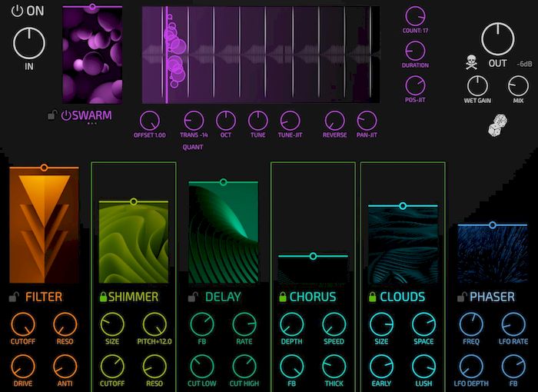Click the COUNT: 17 knob
Screen dimensions: 538x392
415,16
